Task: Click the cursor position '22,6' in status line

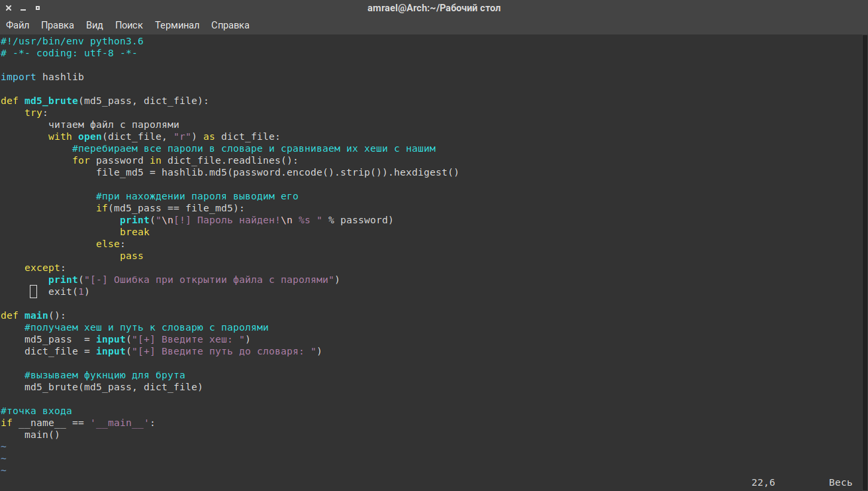Action: 763,482
